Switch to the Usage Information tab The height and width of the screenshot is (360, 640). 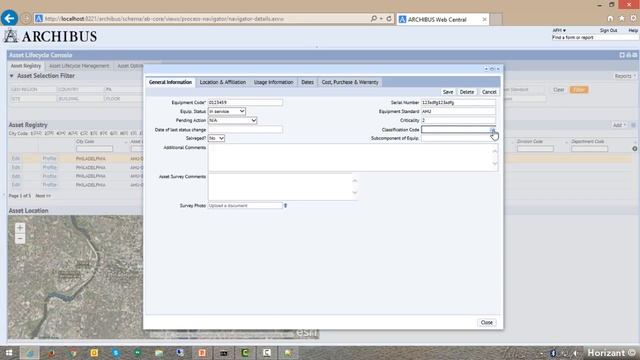coord(273,82)
